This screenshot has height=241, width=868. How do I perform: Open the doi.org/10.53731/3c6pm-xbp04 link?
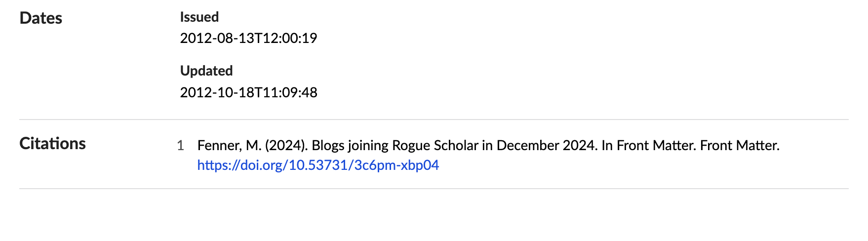[318, 165]
